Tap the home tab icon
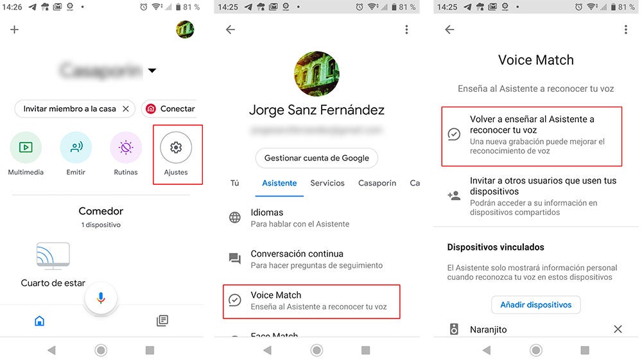Image resolution: width=642 pixels, height=364 pixels. (x=39, y=320)
